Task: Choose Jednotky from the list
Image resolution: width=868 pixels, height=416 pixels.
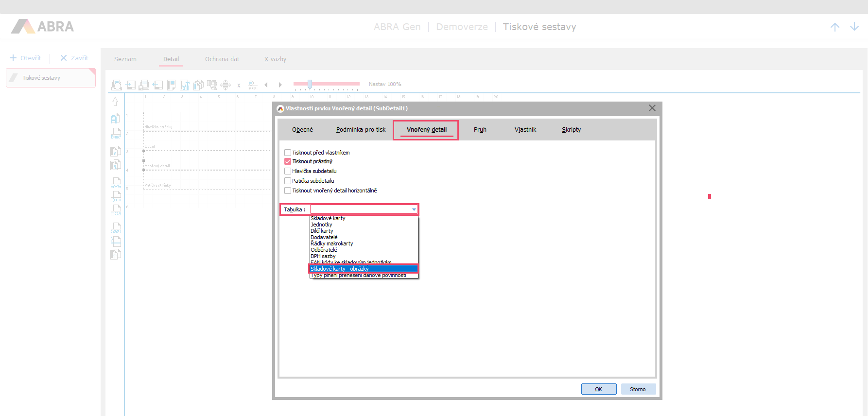Action: [364, 225]
